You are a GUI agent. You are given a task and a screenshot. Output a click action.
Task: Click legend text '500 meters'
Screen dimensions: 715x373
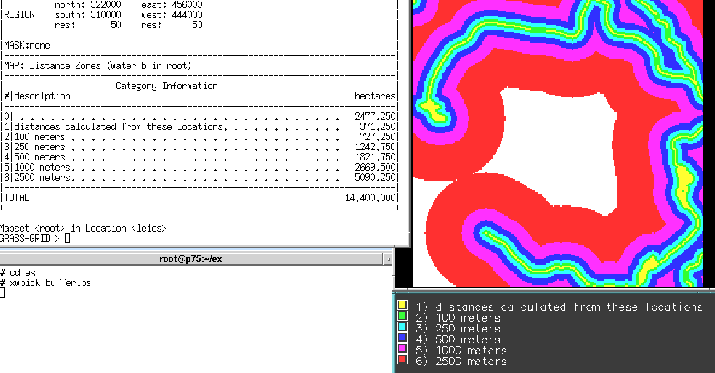[x=468, y=340]
